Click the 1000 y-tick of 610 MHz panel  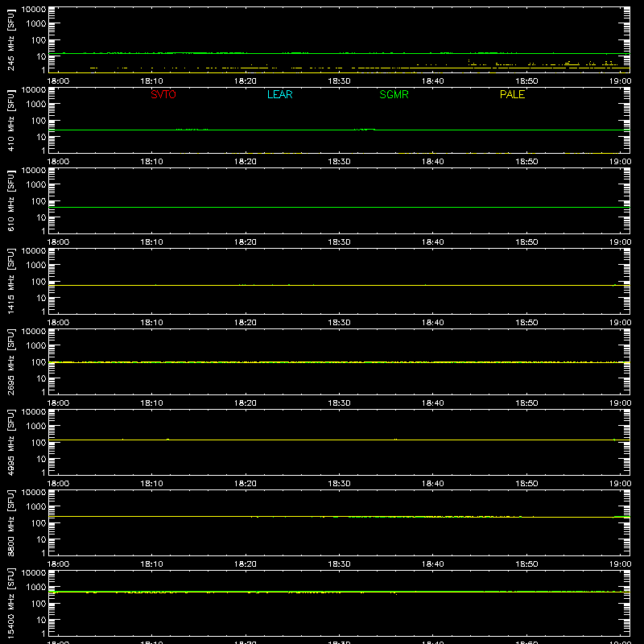point(36,184)
